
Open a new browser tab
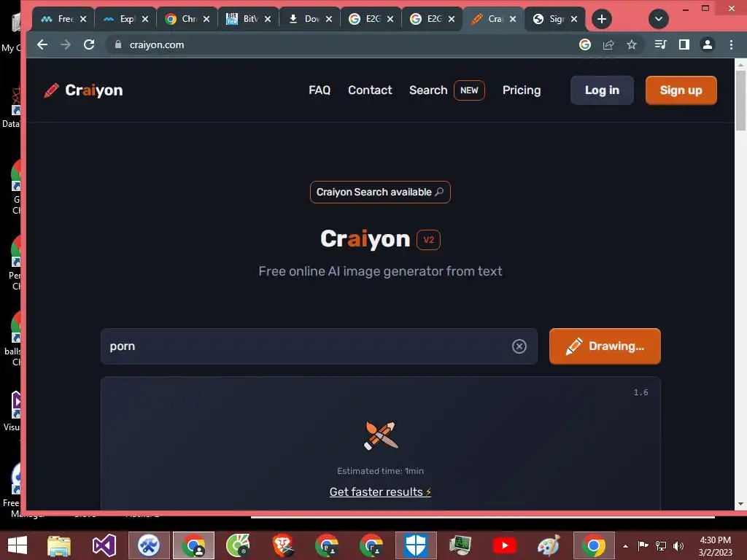pyautogui.click(x=602, y=19)
